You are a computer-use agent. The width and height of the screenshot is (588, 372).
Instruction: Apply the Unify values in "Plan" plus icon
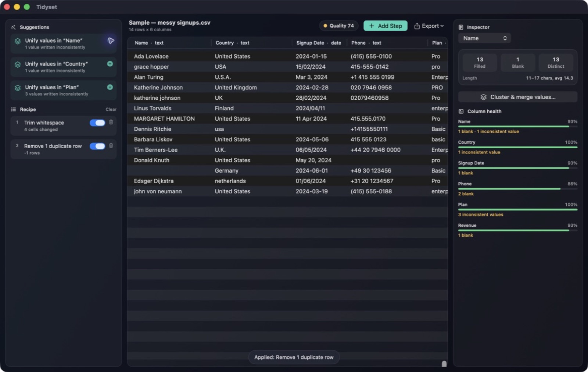tap(110, 87)
